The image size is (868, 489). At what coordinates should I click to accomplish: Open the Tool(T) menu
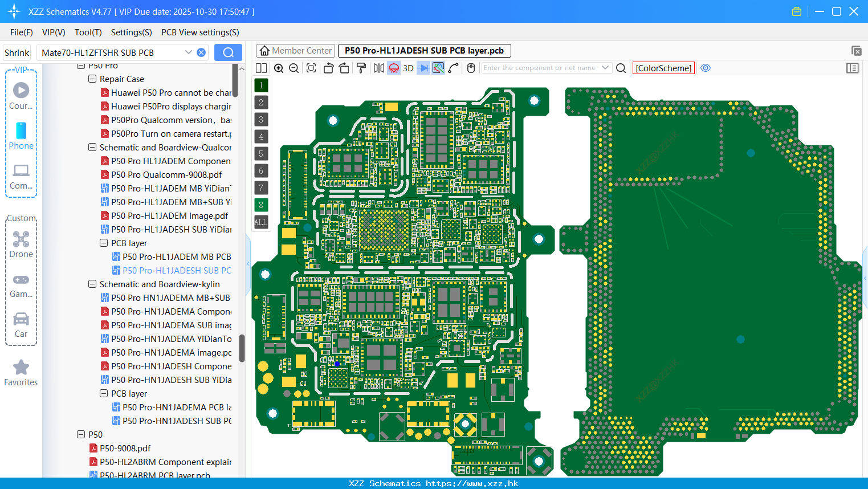88,32
